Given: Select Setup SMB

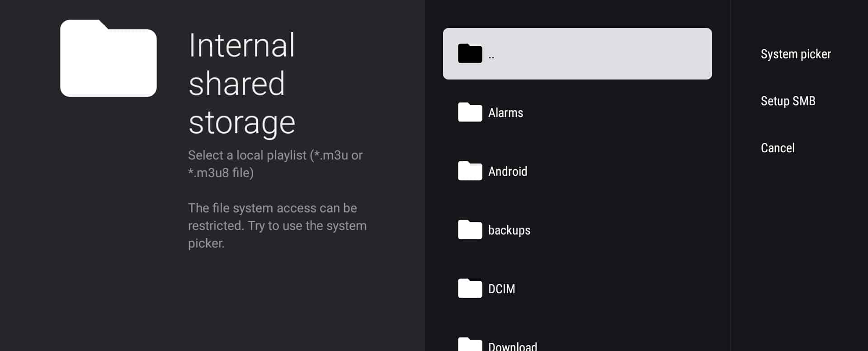Looking at the screenshot, I should (x=788, y=101).
